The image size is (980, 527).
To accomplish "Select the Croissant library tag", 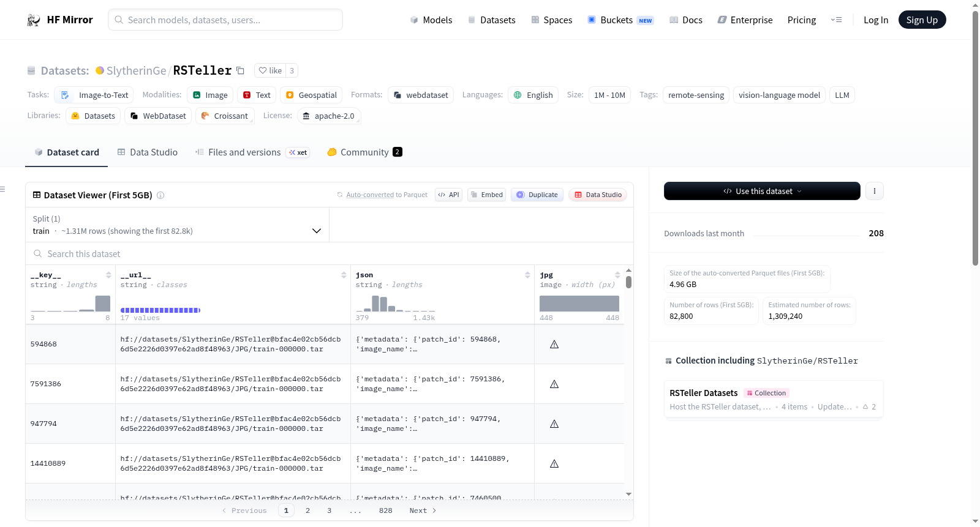I will pyautogui.click(x=224, y=116).
